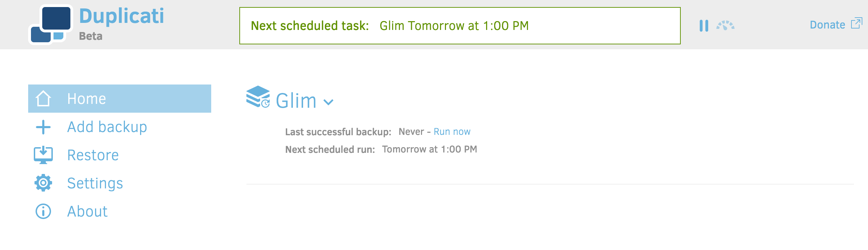
Task: Click the Donate external link icon
Action: [x=856, y=23]
